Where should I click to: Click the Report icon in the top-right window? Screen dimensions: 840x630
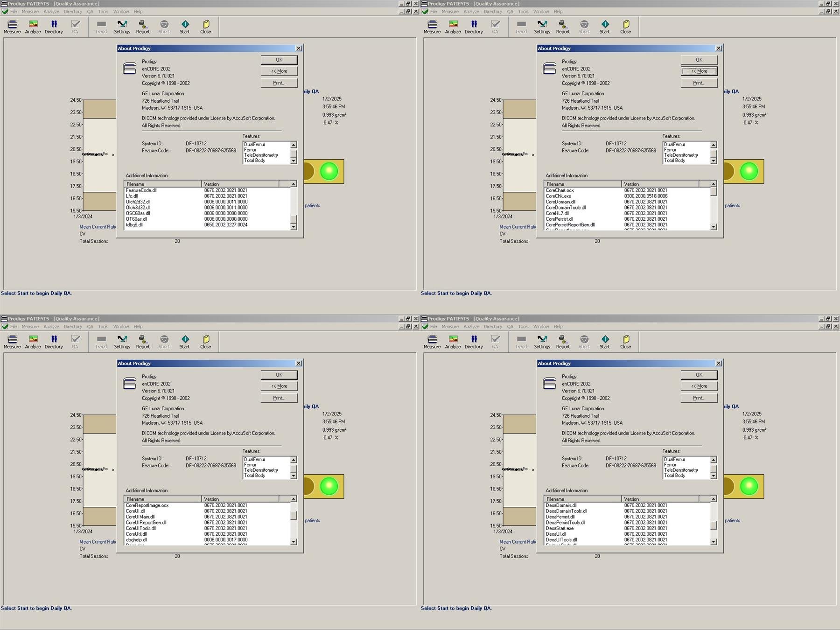563,27
